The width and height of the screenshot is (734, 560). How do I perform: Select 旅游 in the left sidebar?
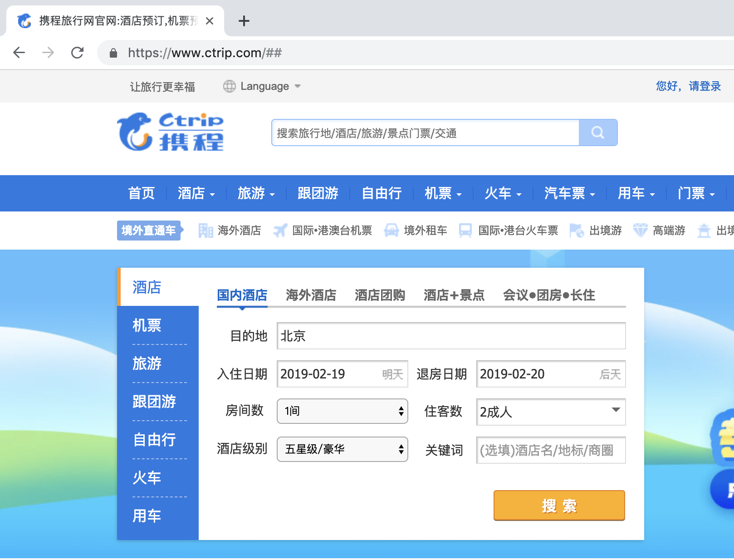tap(158, 363)
